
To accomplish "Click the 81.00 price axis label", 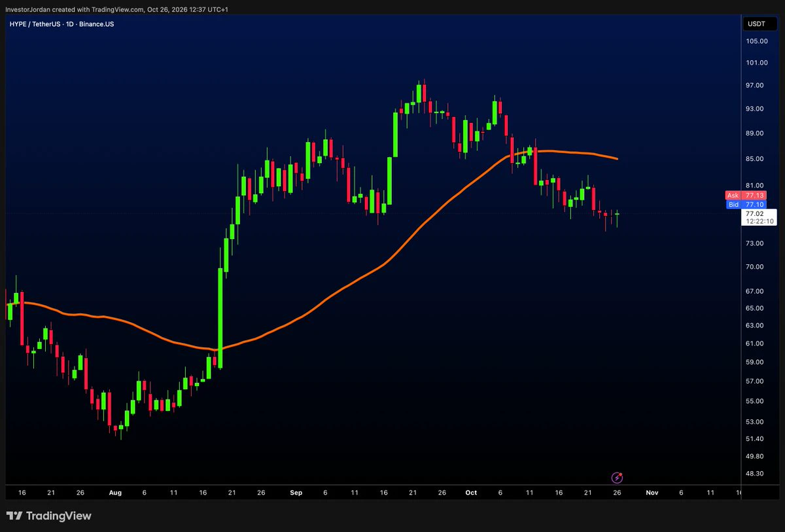I will (x=755, y=185).
